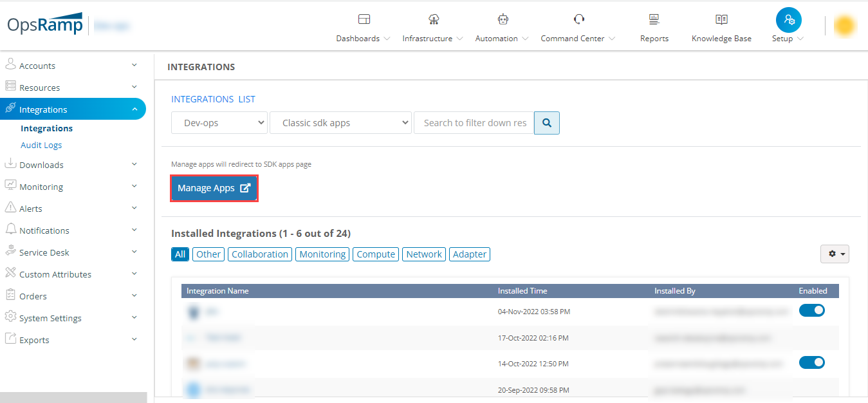Open the table settings gear dropdown
Viewport: 868px width, 403px height.
click(x=834, y=254)
